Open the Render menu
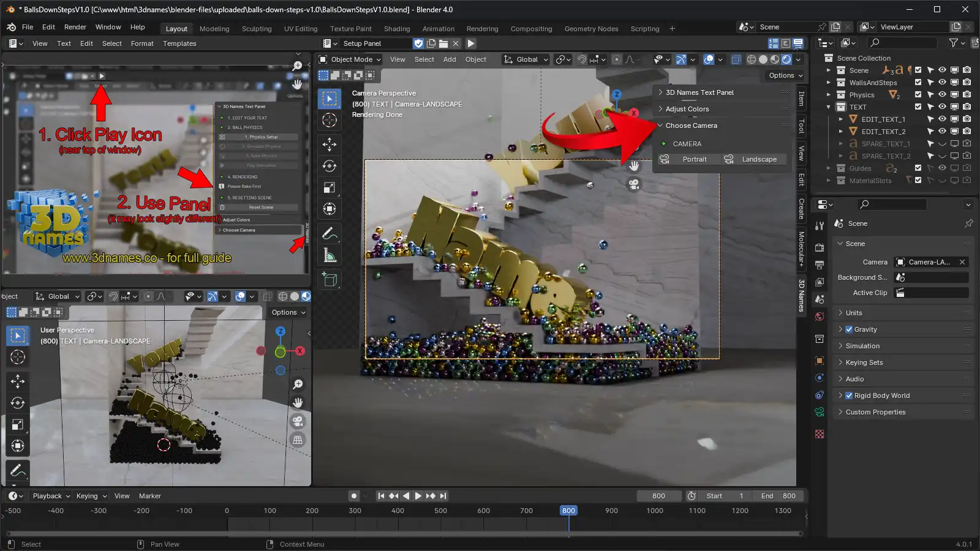This screenshot has width=980, height=551. click(75, 27)
